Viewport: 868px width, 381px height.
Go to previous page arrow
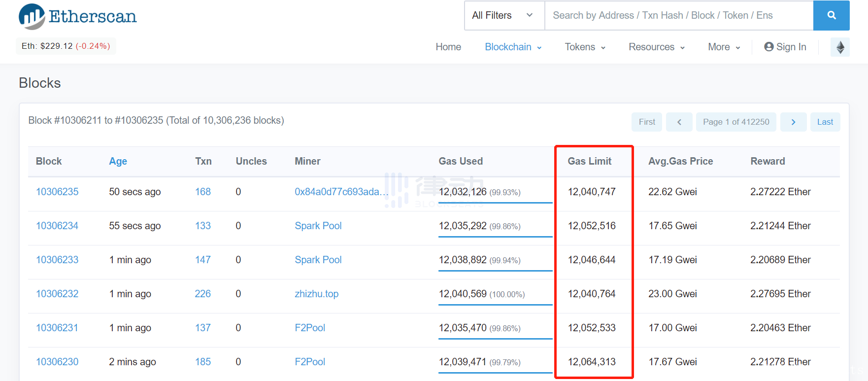tap(679, 122)
